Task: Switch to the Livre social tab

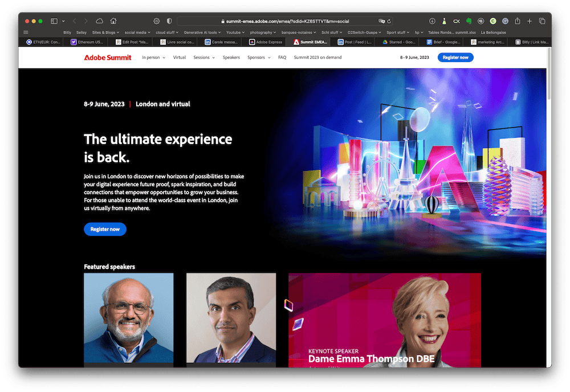Action: coord(177,42)
